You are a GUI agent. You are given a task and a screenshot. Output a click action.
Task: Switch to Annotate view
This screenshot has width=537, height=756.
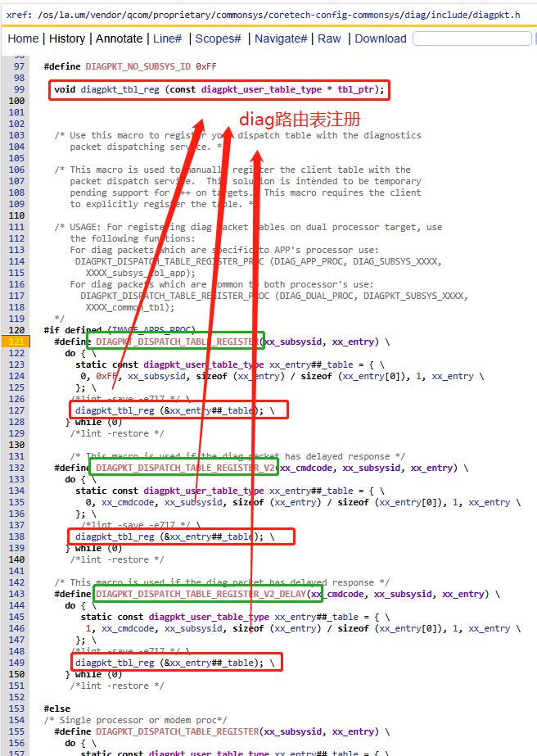click(119, 38)
